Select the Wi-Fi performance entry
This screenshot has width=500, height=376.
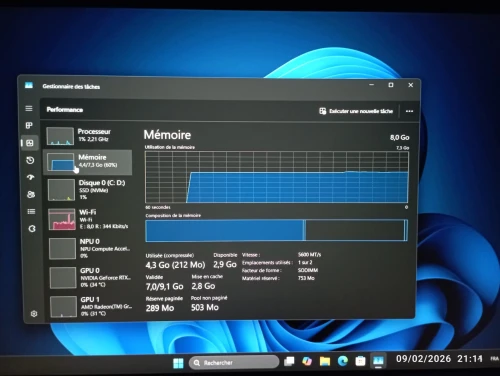[x=90, y=219]
